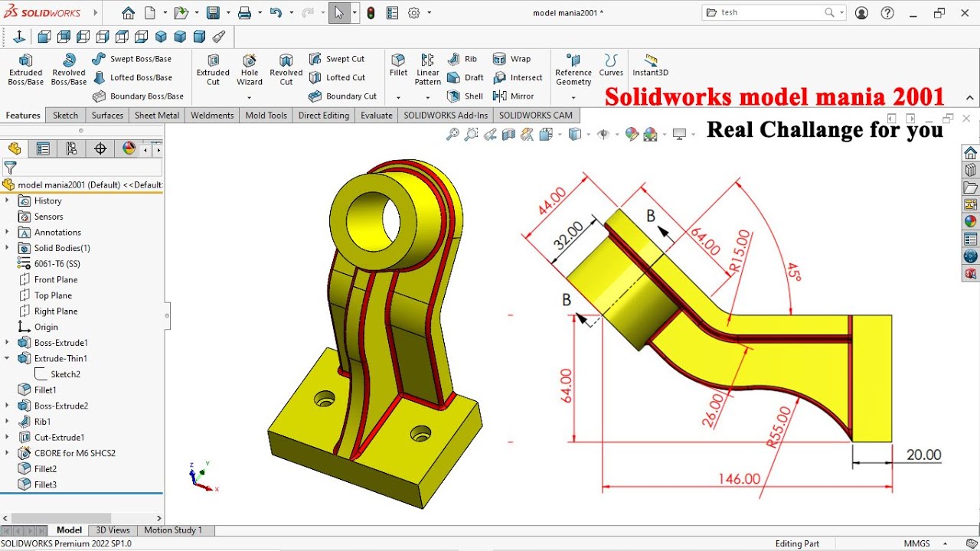Image resolution: width=980 pixels, height=551 pixels.
Task: Open the SOLIDWORKS CAM tab
Action: pyautogui.click(x=536, y=116)
